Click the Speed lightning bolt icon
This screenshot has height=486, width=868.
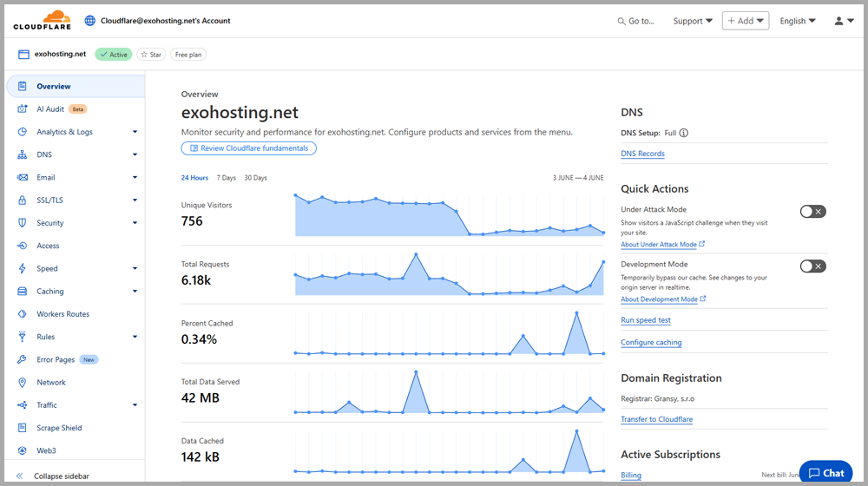click(x=23, y=268)
